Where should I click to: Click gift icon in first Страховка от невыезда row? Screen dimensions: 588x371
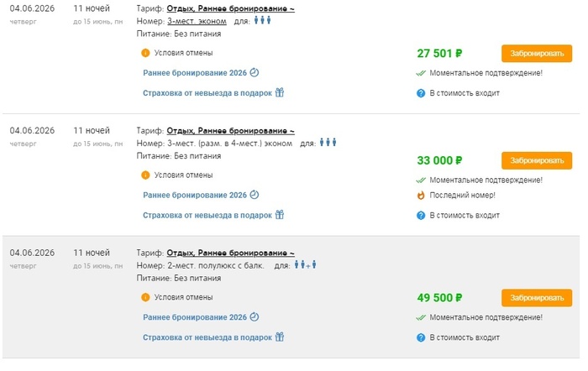[280, 92]
